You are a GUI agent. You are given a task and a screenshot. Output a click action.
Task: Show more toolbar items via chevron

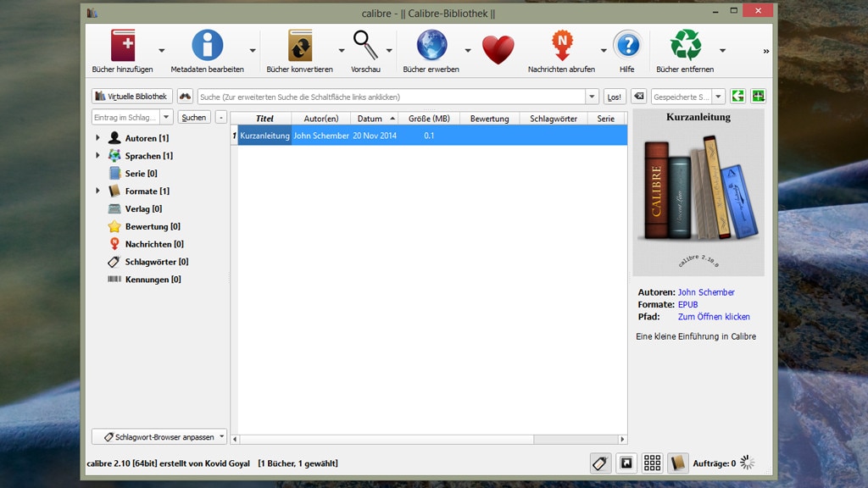766,51
